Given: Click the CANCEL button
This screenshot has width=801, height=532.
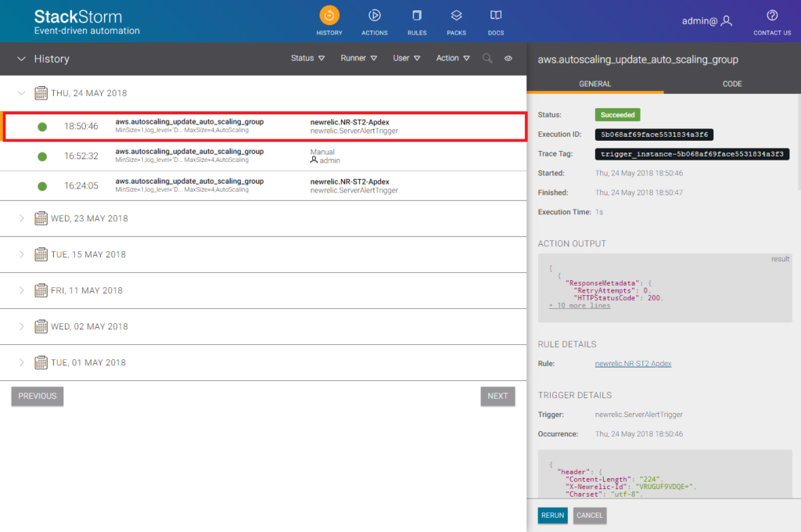Looking at the screenshot, I should click(590, 515).
